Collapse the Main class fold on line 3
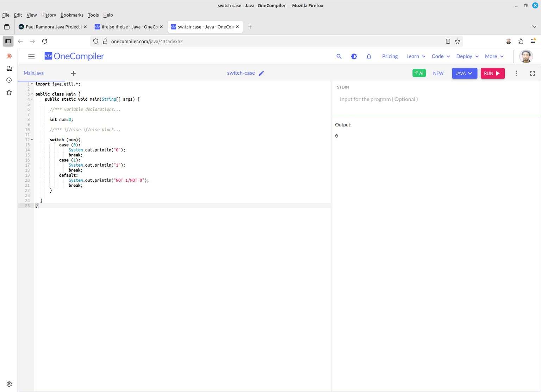Viewport: 541px width, 392px height. pos(32,94)
